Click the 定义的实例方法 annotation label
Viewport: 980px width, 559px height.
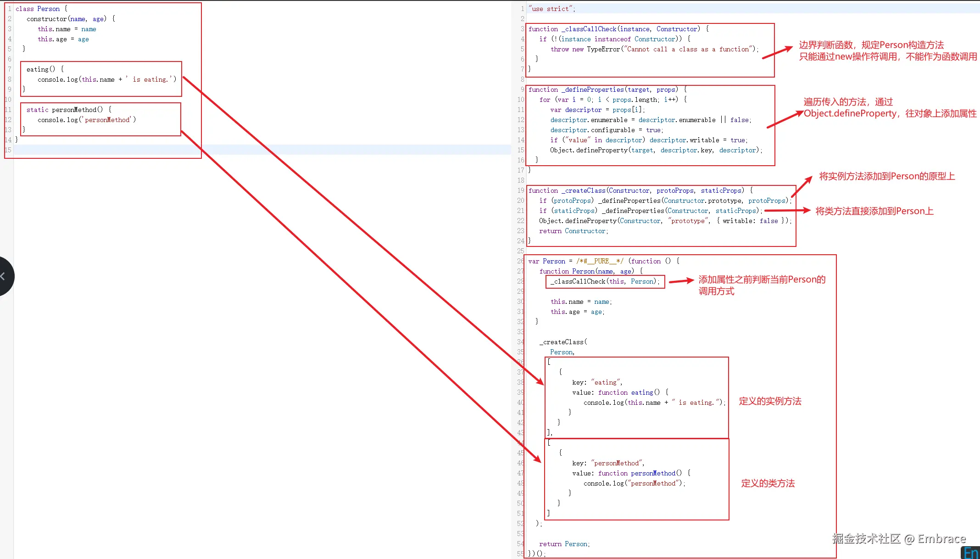[x=770, y=401]
